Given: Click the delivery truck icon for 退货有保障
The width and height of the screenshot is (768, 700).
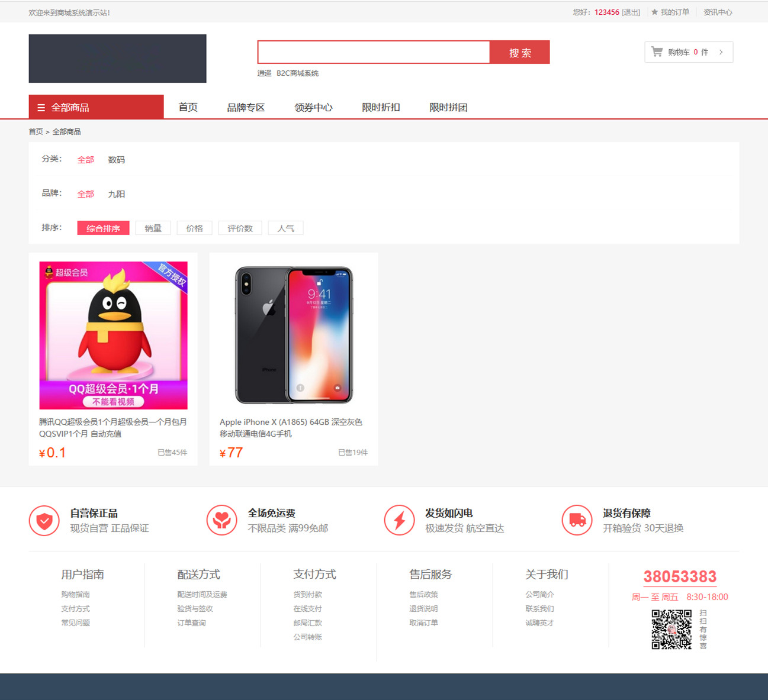Looking at the screenshot, I should tap(577, 521).
